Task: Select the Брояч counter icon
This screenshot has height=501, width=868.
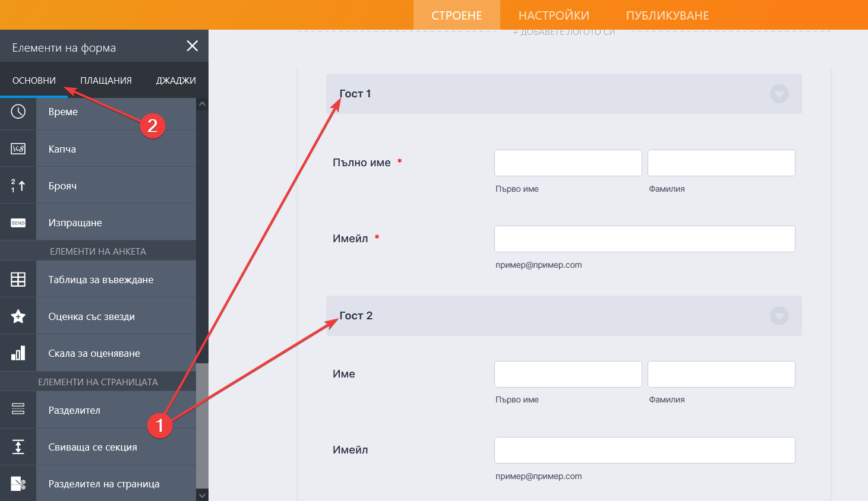Action: pyautogui.click(x=18, y=186)
